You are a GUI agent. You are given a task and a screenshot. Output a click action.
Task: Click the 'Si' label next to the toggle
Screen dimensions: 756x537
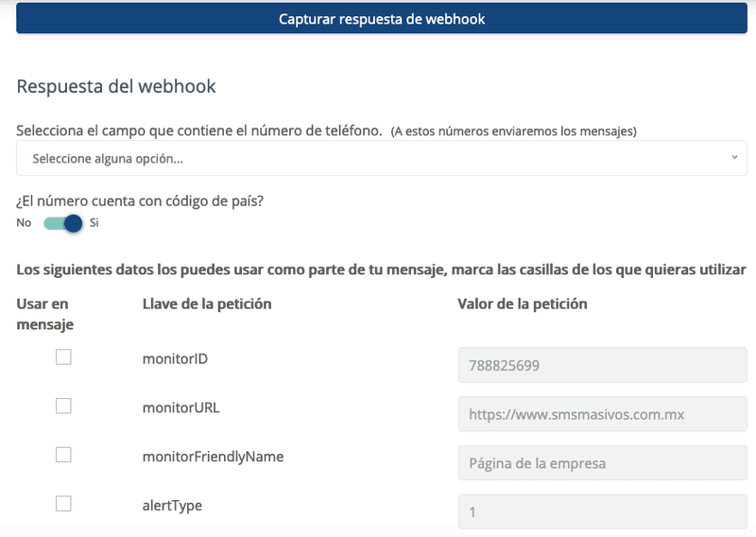94,223
